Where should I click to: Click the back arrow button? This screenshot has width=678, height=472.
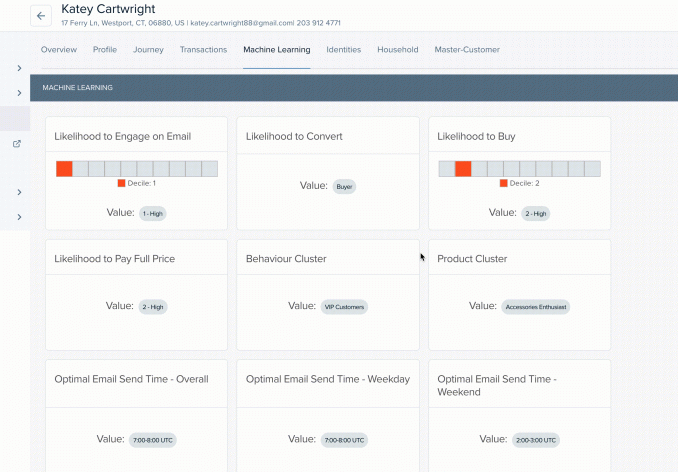[41, 16]
